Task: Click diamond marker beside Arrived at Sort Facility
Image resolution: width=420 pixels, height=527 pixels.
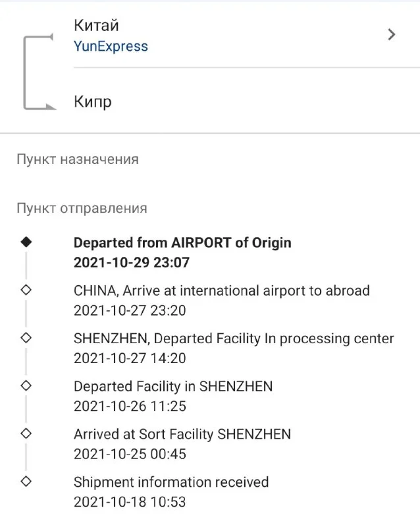Action: 26,433
